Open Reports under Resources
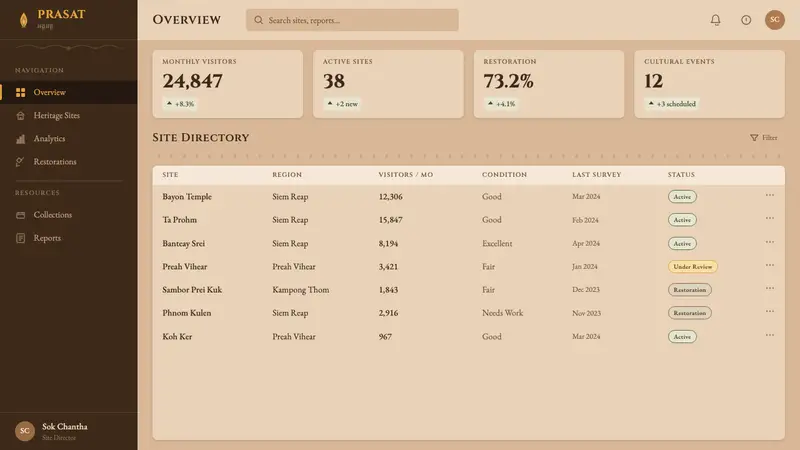Viewport: 800px width, 450px height. point(69,238)
